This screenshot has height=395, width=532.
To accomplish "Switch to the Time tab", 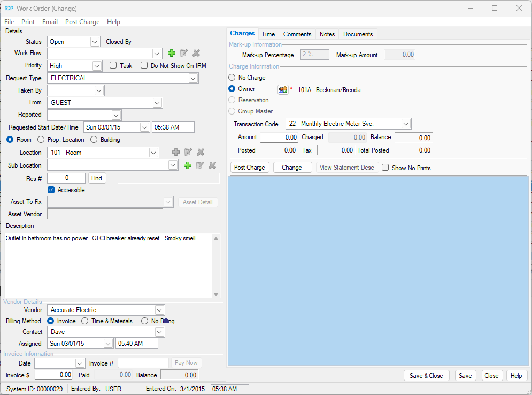I will tap(268, 34).
